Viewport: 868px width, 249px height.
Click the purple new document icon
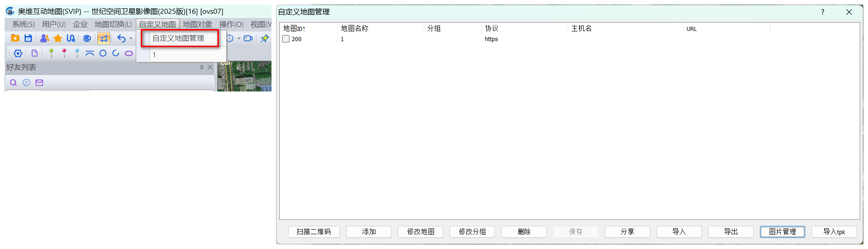click(x=35, y=53)
